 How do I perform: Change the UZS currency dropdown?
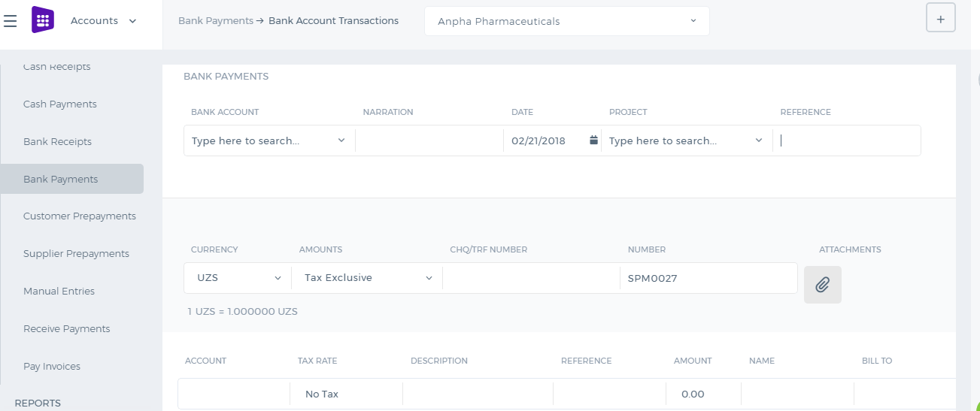click(238, 278)
